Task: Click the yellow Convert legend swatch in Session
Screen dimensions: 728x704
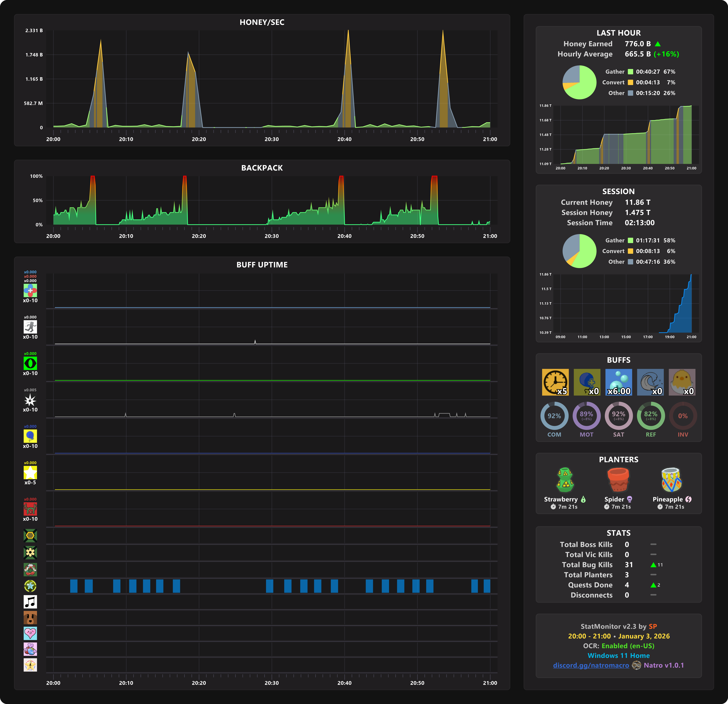Action: point(630,251)
